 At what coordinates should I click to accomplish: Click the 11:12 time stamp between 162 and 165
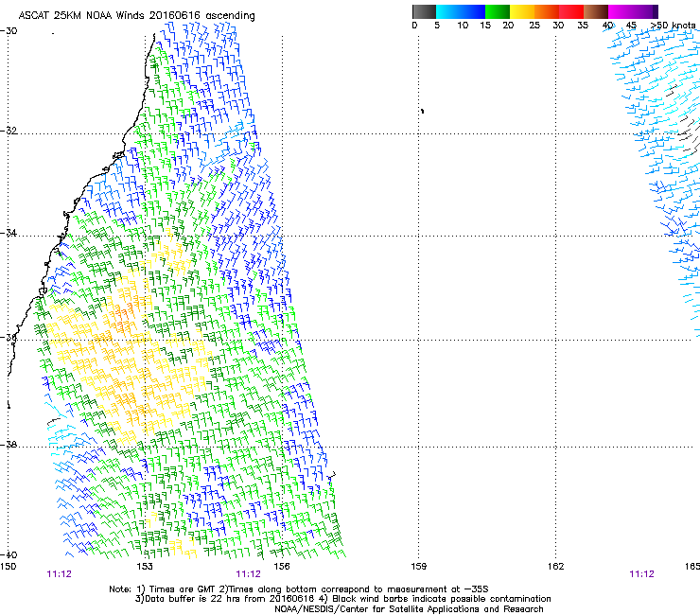pyautogui.click(x=641, y=574)
